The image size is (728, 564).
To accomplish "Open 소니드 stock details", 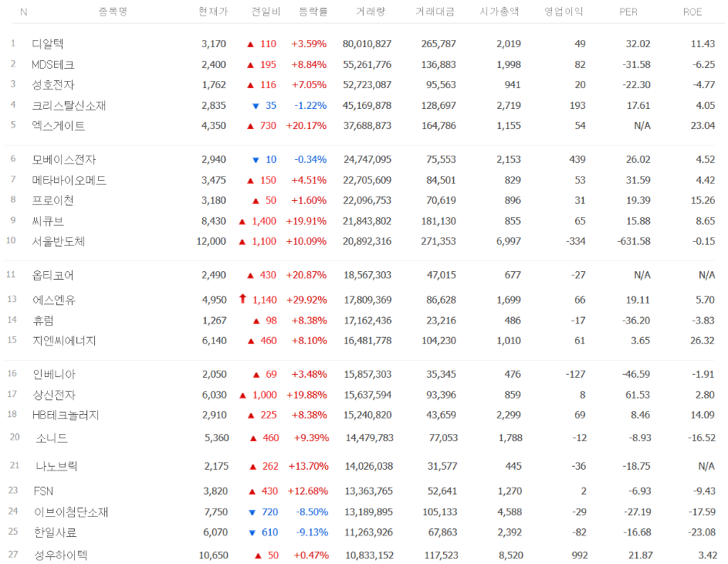I will click(52, 437).
